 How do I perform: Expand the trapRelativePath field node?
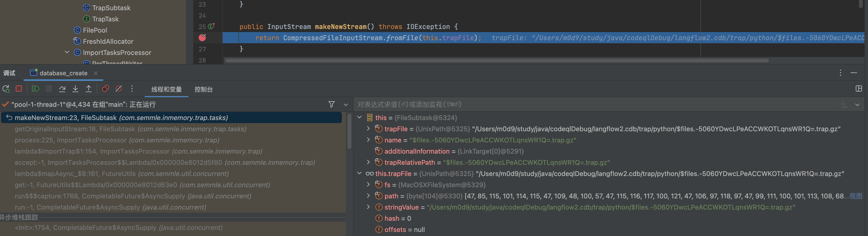pyautogui.click(x=368, y=162)
